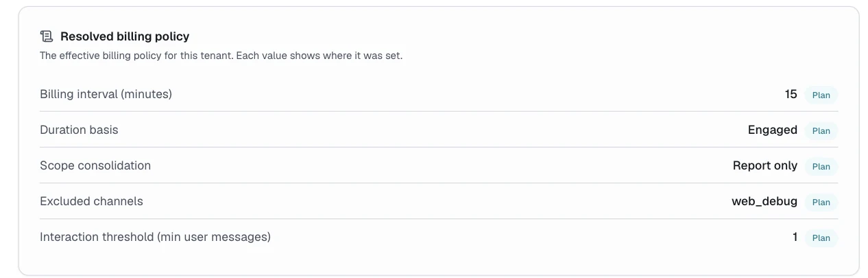Click the Plan badge for Interaction threshold
The image size is (868, 278).
tap(821, 238)
